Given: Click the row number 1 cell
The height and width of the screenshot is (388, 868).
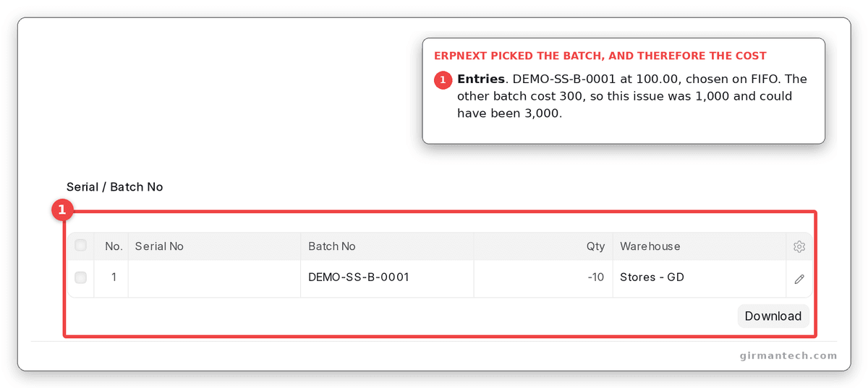Looking at the screenshot, I should point(111,278).
